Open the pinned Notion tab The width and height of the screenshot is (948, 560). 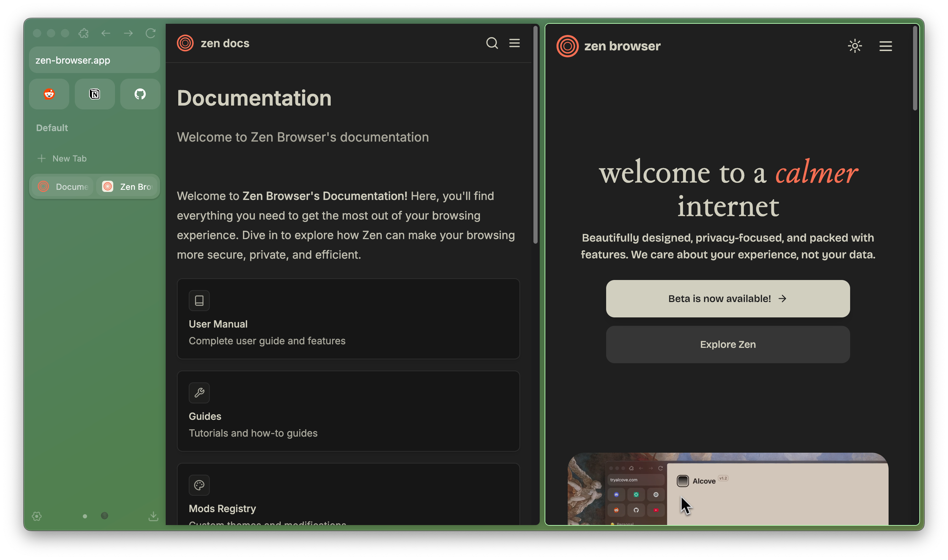coord(95,94)
